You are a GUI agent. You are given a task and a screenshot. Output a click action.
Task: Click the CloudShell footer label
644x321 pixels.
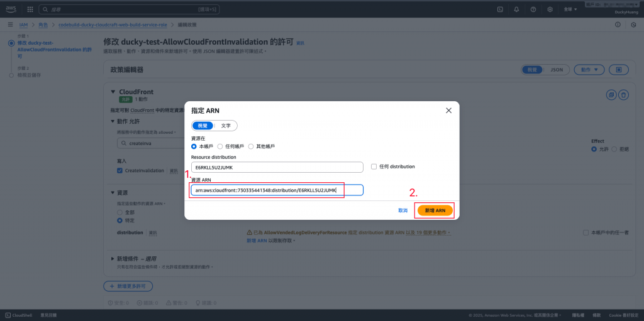(23, 315)
